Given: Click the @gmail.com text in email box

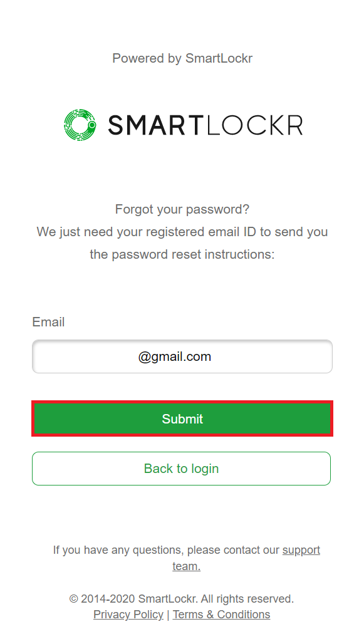Looking at the screenshot, I should pos(175,356).
